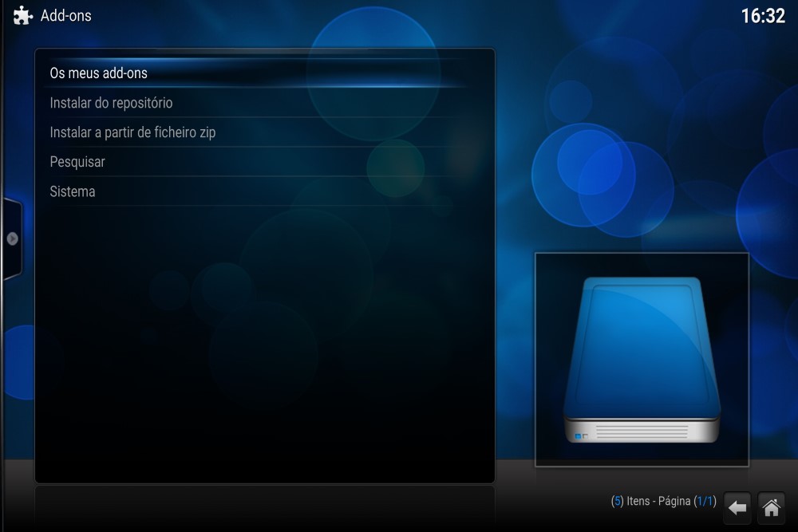798x532 pixels.
Task: Open the side menu arrow handle
Action: tap(12, 238)
